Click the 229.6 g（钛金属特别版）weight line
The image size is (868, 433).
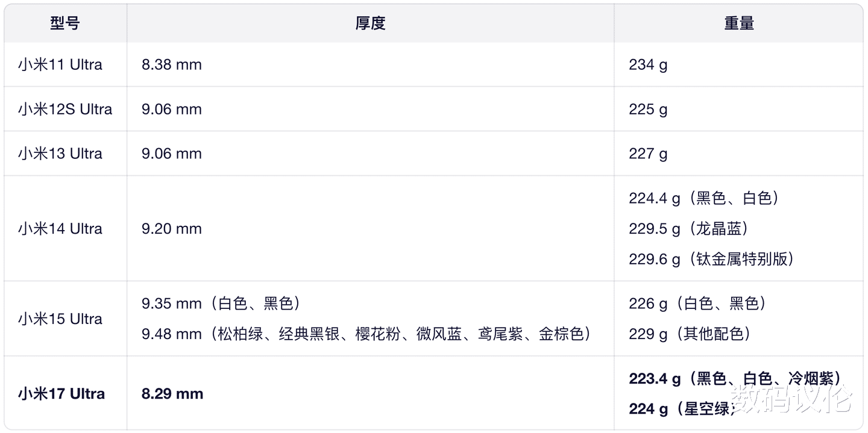pyautogui.click(x=712, y=259)
